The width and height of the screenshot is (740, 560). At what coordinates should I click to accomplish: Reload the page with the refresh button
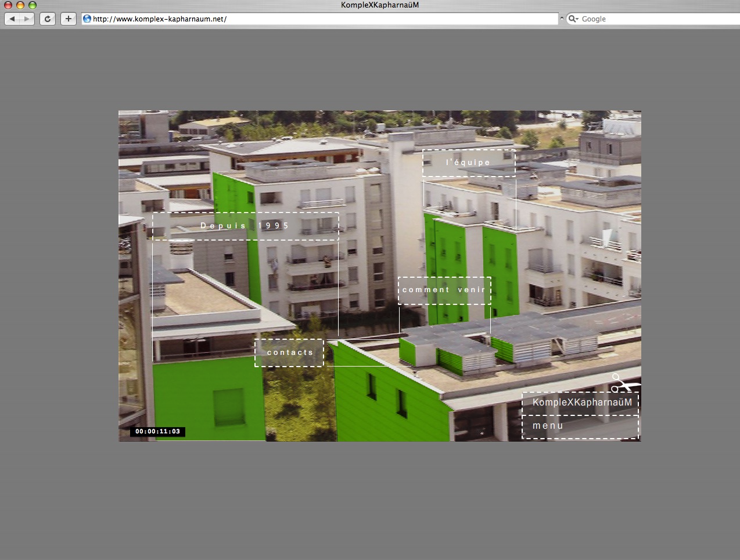[x=48, y=19]
